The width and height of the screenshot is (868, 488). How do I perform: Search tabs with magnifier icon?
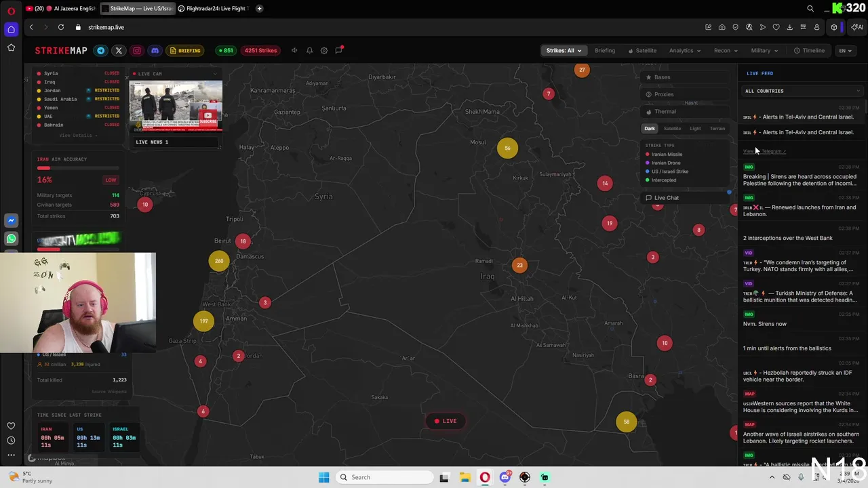810,8
